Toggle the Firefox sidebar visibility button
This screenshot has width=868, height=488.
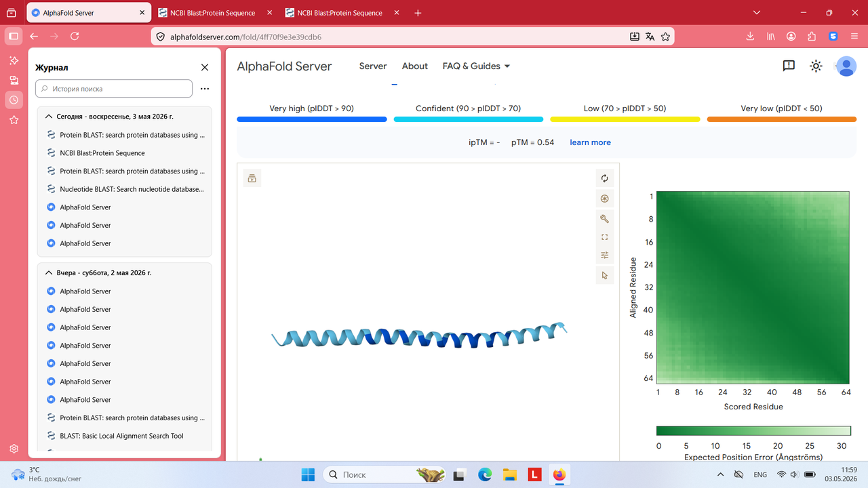tap(14, 36)
